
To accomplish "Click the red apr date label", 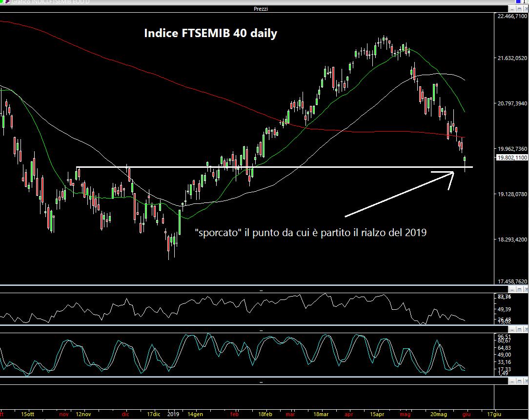I will pos(349,414).
